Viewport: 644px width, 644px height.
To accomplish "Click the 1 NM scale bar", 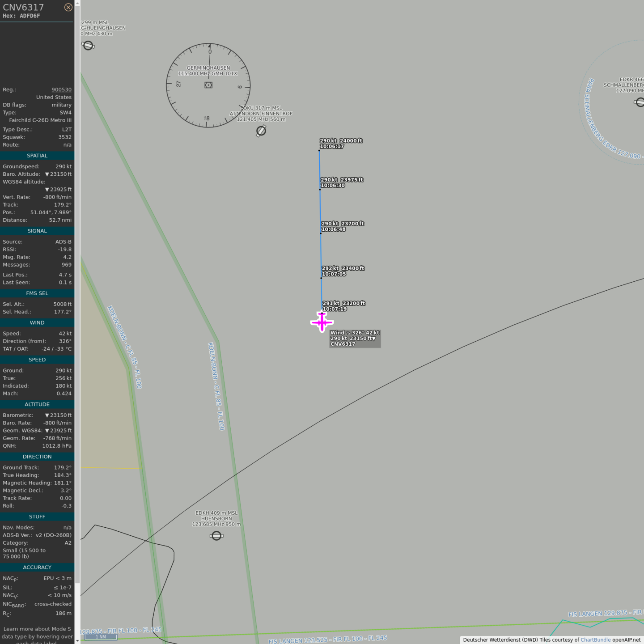I will pyautogui.click(x=101, y=637).
